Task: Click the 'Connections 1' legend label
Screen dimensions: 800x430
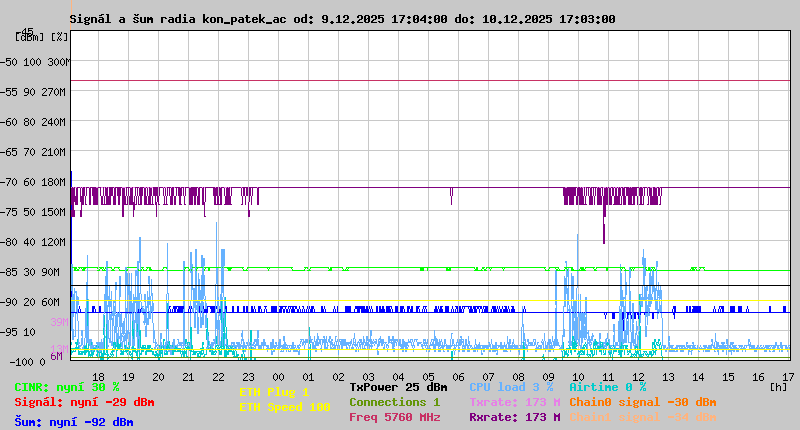Action: tap(394, 402)
